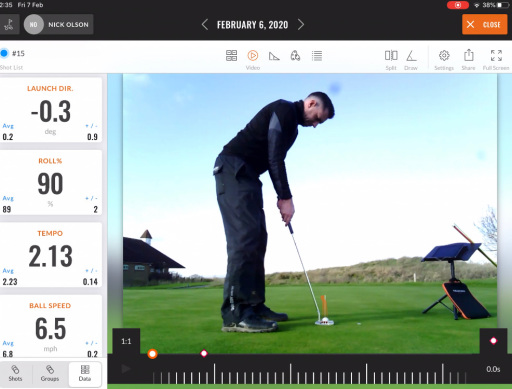The height and width of the screenshot is (389, 512).
Task: Go to the next session date
Action: coord(301,25)
